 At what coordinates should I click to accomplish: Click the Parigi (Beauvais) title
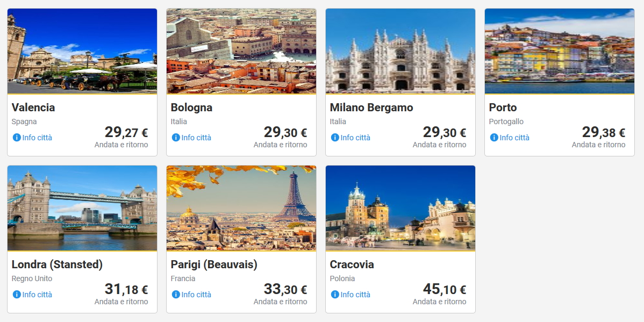pyautogui.click(x=214, y=264)
